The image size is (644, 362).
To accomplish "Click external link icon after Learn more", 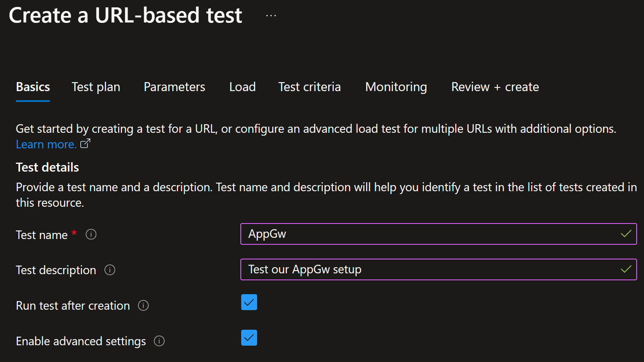I will point(85,144).
